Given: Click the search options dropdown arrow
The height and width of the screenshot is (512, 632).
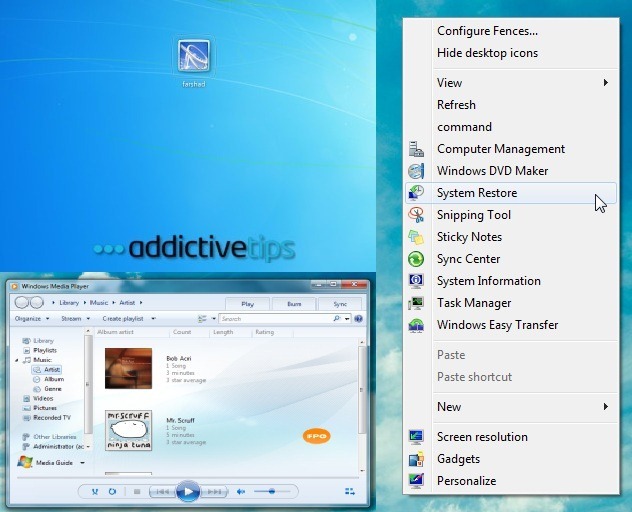Looking at the screenshot, I should tap(347, 319).
